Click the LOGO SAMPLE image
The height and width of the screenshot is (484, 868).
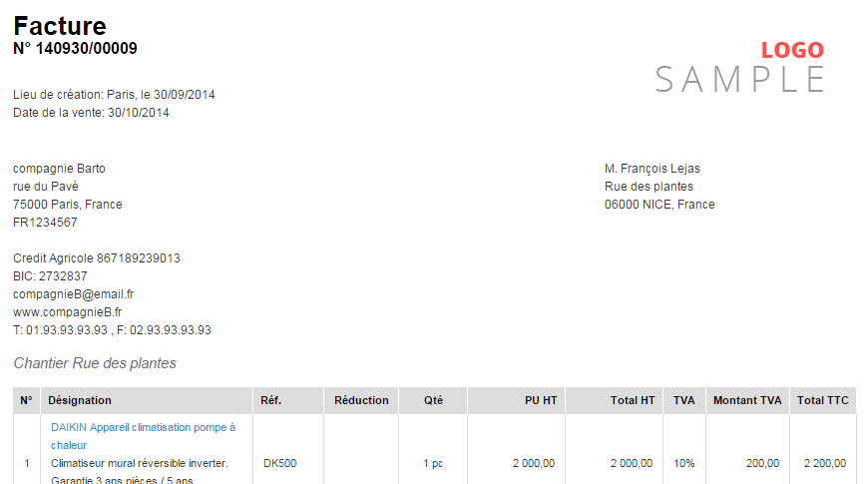click(740, 67)
